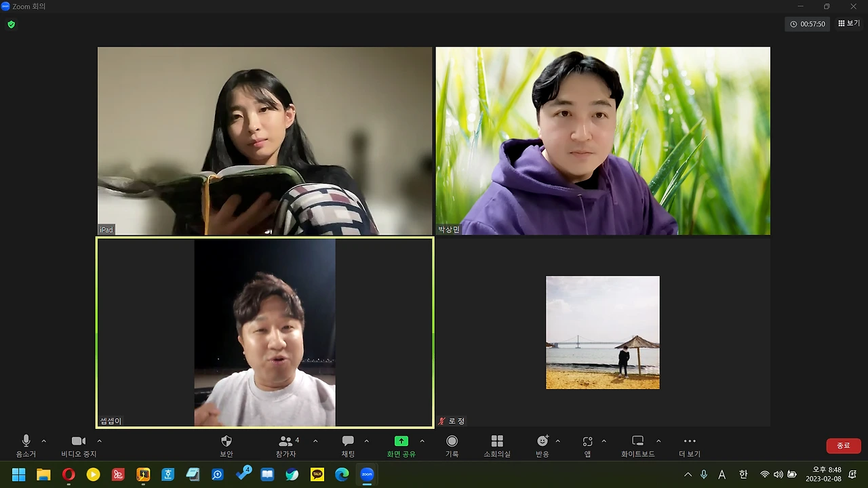Click the iPad name label
868x488 pixels.
click(x=106, y=230)
